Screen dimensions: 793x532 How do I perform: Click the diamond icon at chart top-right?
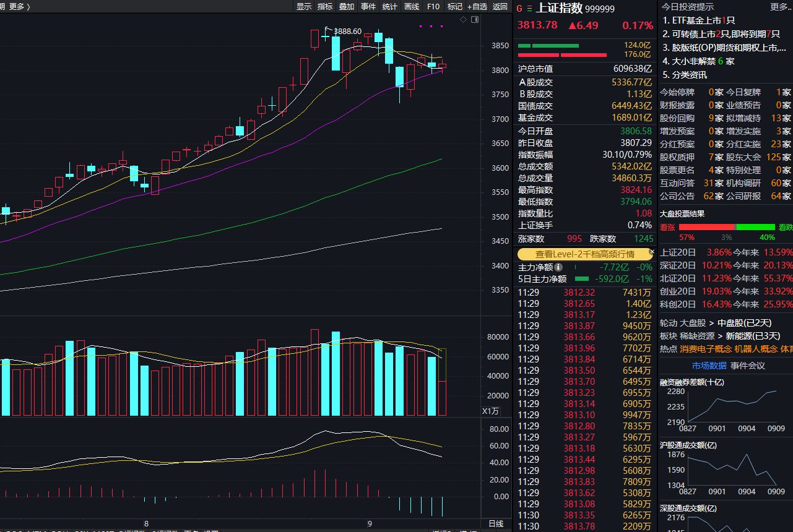click(464, 20)
